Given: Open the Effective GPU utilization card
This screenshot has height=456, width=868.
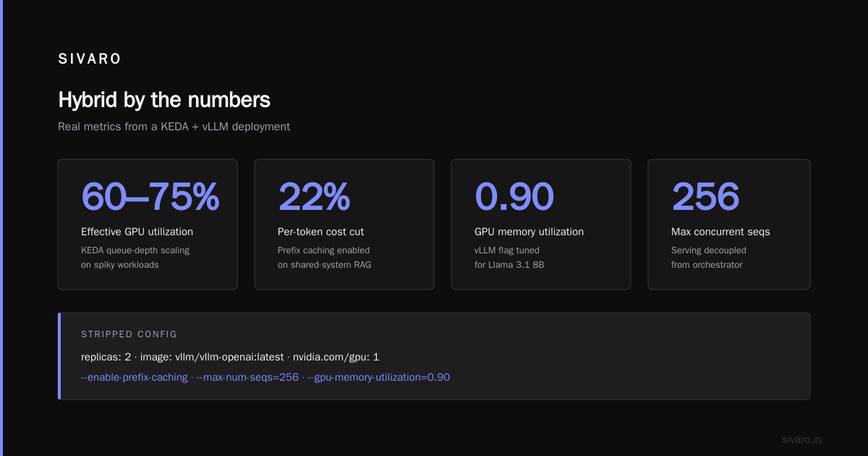Looking at the screenshot, I should (148, 224).
